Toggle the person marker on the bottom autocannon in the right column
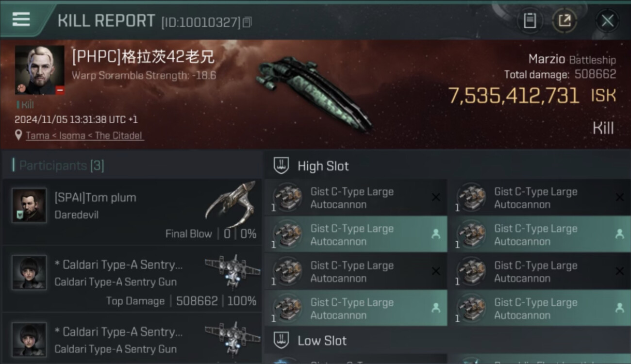This screenshot has width=631, height=364. coord(620,308)
